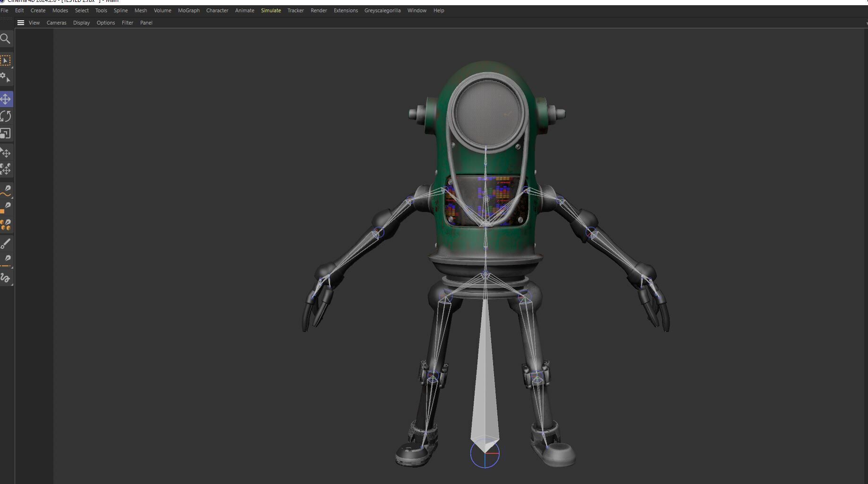Open the viewport Panel menu
This screenshot has height=484, width=868.
146,23
